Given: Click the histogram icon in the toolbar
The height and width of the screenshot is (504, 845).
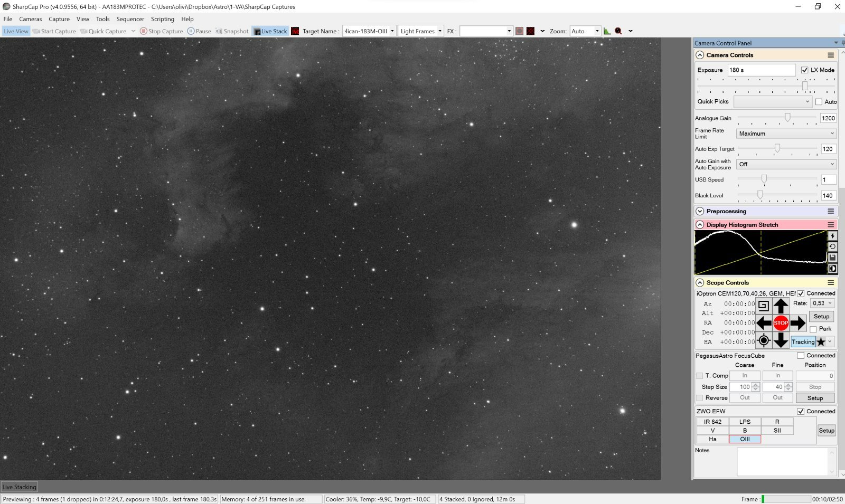Looking at the screenshot, I should point(607,31).
